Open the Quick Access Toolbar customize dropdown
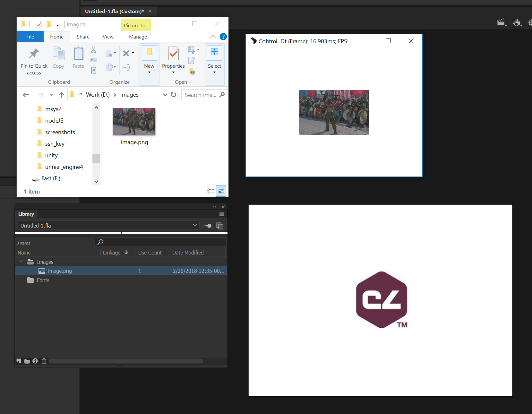532x414 pixels. pos(57,25)
